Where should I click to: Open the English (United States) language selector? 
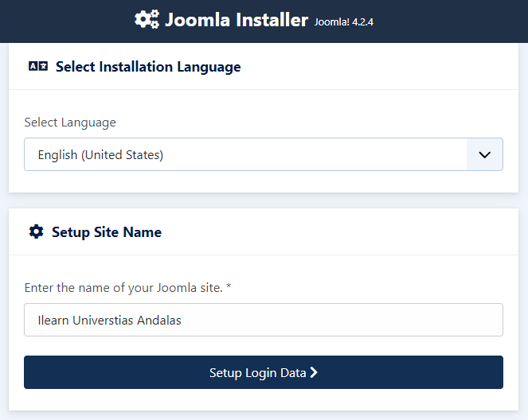pos(264,154)
